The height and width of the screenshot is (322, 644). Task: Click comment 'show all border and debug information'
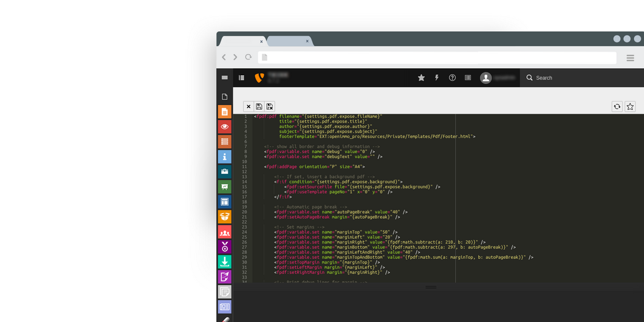pos(322,146)
